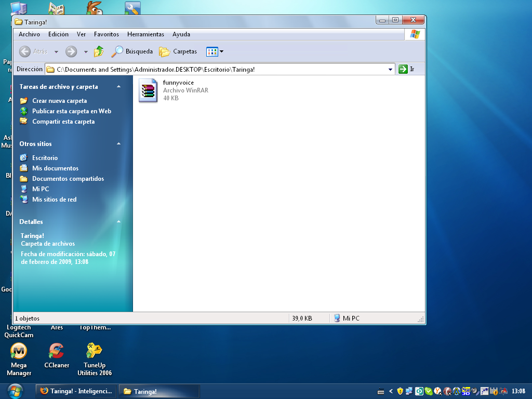Click the Taringa! title bar folder icon

tap(18, 22)
